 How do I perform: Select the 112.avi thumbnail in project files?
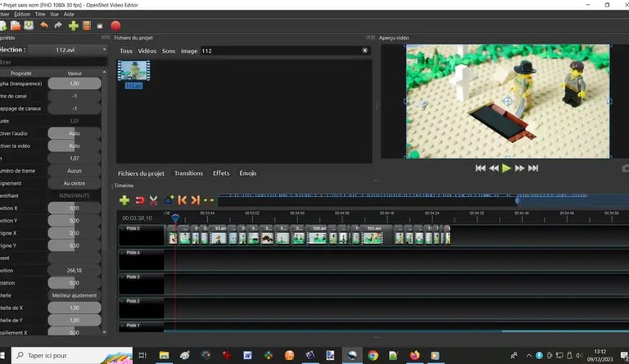(133, 74)
